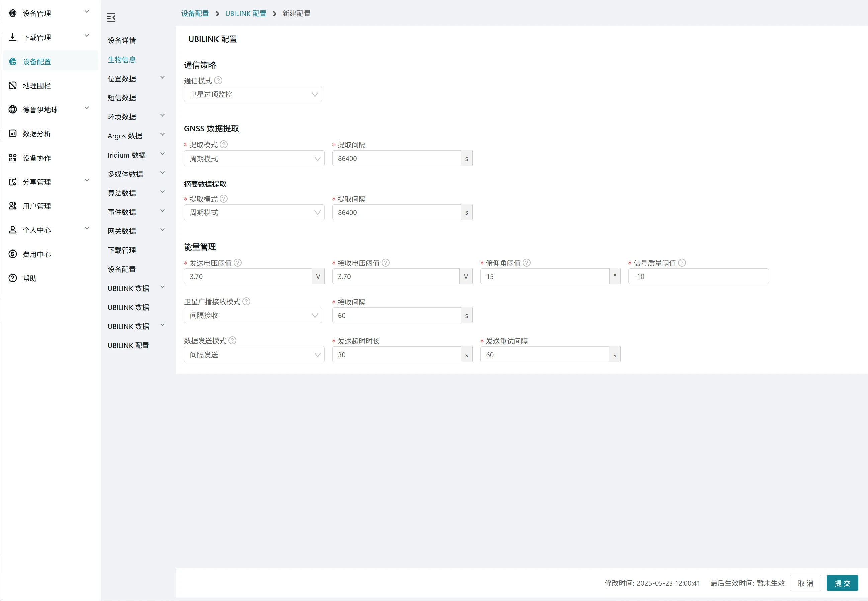Open the 生物信息 menu item

pos(122,60)
